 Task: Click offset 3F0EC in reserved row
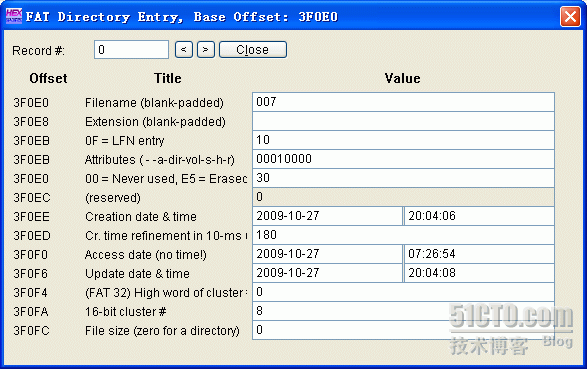point(32,198)
